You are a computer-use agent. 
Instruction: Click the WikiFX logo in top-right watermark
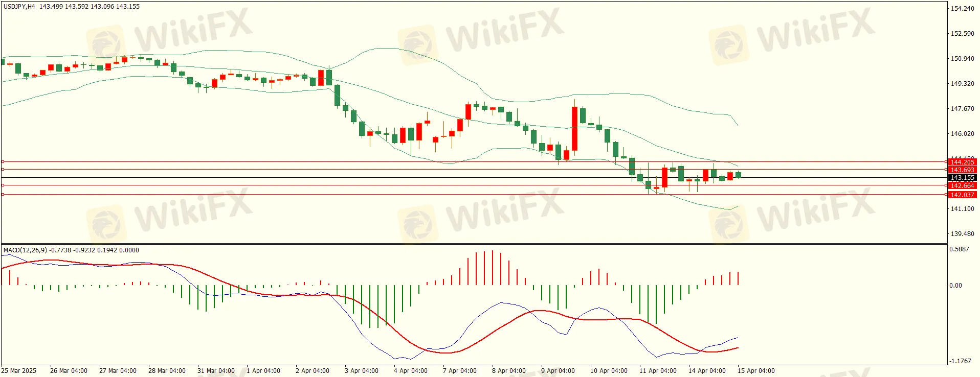pos(728,43)
